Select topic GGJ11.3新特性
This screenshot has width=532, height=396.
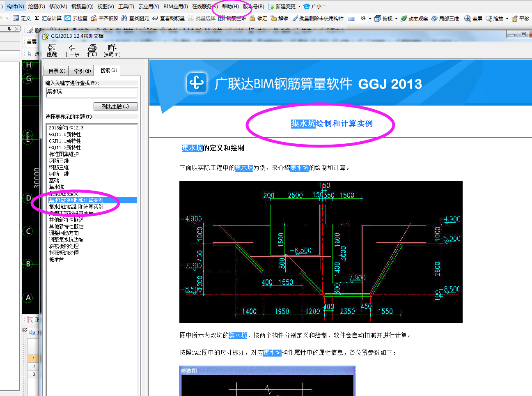65,147
